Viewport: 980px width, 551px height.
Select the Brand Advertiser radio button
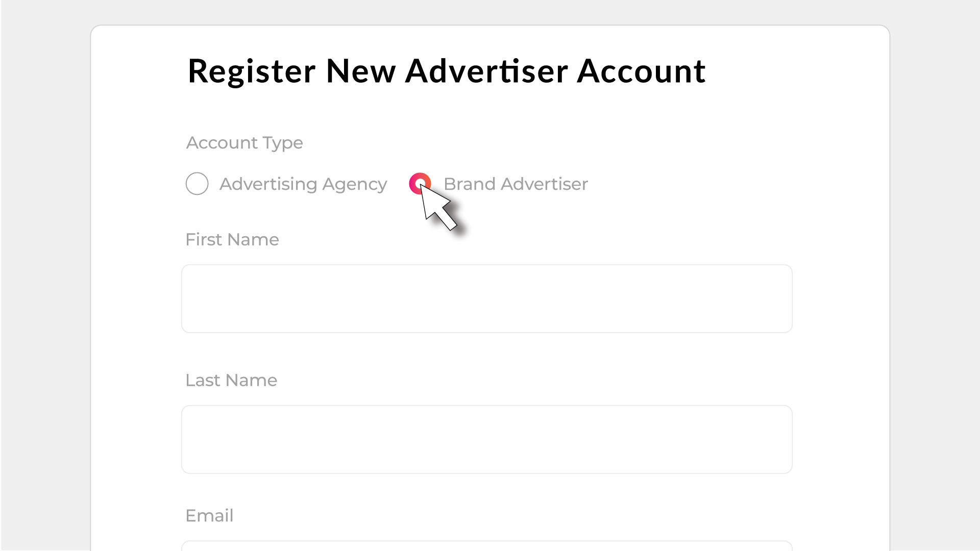pyautogui.click(x=420, y=184)
